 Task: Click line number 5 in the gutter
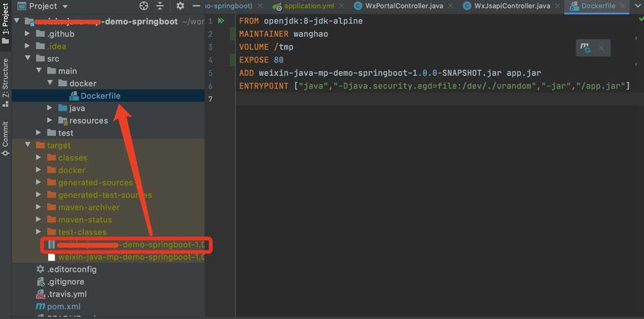point(211,73)
